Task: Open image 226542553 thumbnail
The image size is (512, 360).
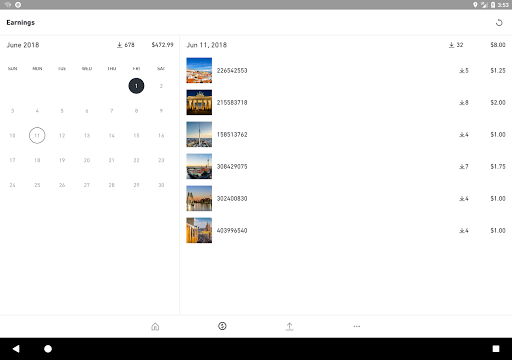Action: tap(199, 70)
